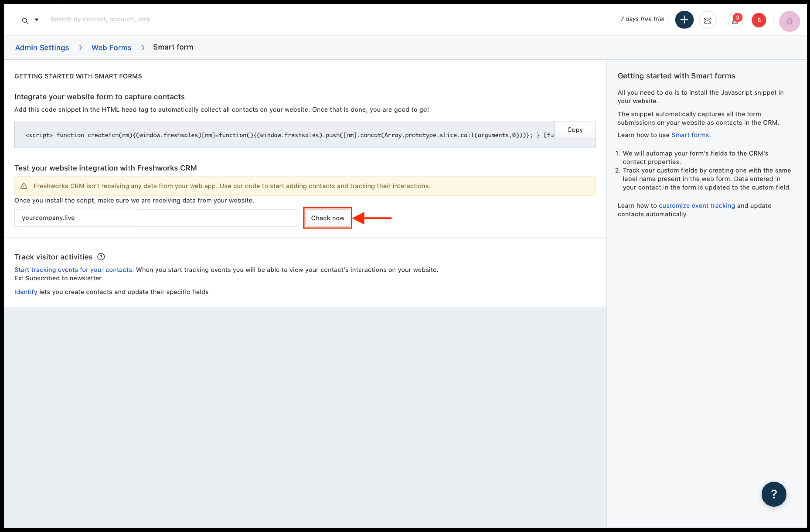Image resolution: width=810 pixels, height=532 pixels.
Task: Open Start tracking events for your contacts link
Action: tap(74, 269)
